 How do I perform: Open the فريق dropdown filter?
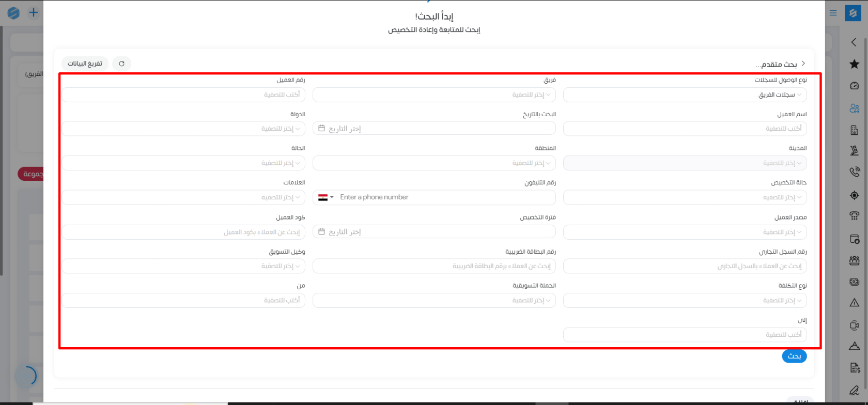click(x=434, y=95)
